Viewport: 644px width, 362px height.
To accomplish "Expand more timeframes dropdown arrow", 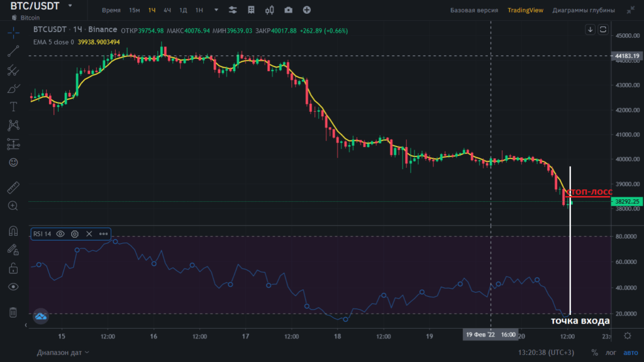I will point(216,11).
